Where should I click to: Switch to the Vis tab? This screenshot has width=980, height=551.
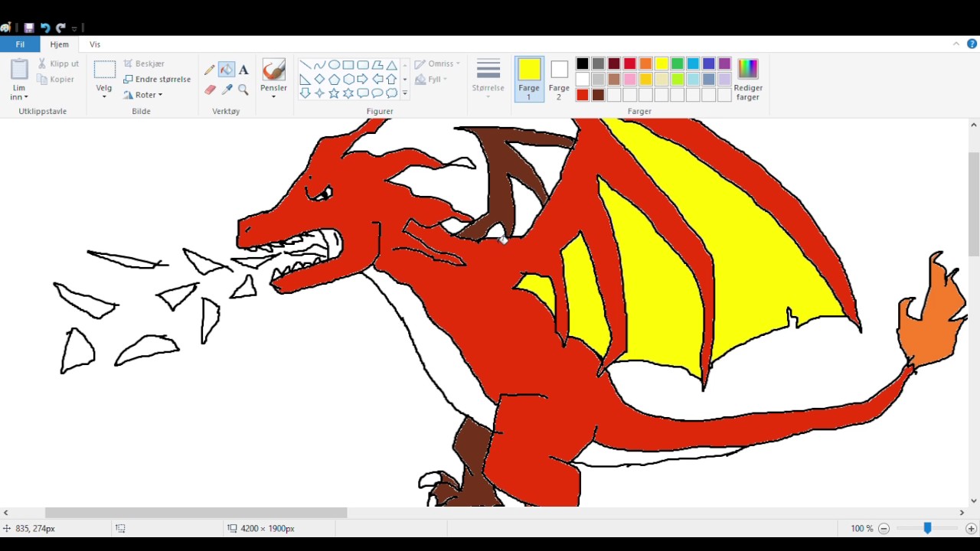(x=95, y=44)
